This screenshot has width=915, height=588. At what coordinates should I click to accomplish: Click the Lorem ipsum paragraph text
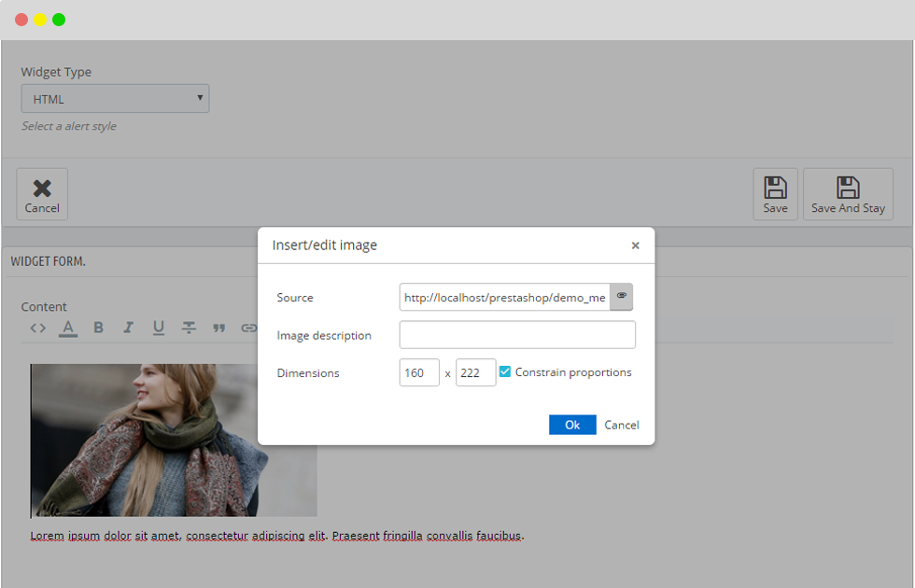point(277,536)
